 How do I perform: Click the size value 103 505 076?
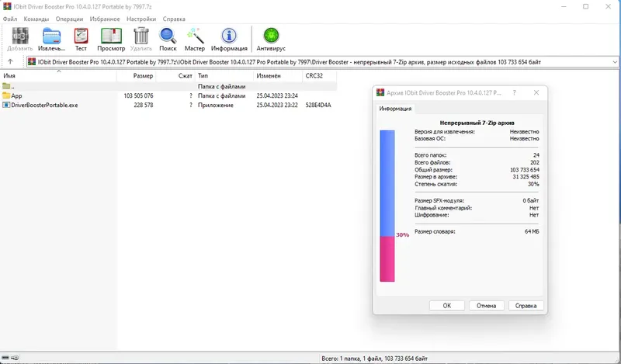point(138,95)
